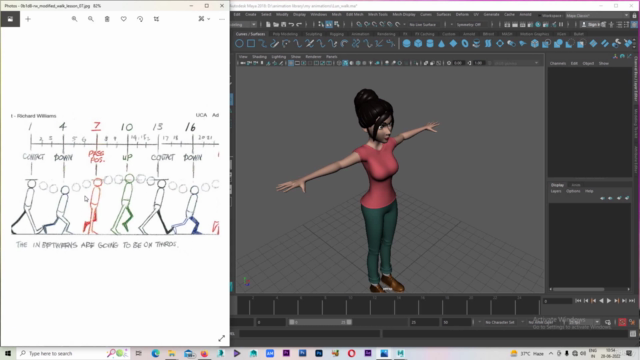
Task: Open Maya Create menu
Action: coord(251,14)
